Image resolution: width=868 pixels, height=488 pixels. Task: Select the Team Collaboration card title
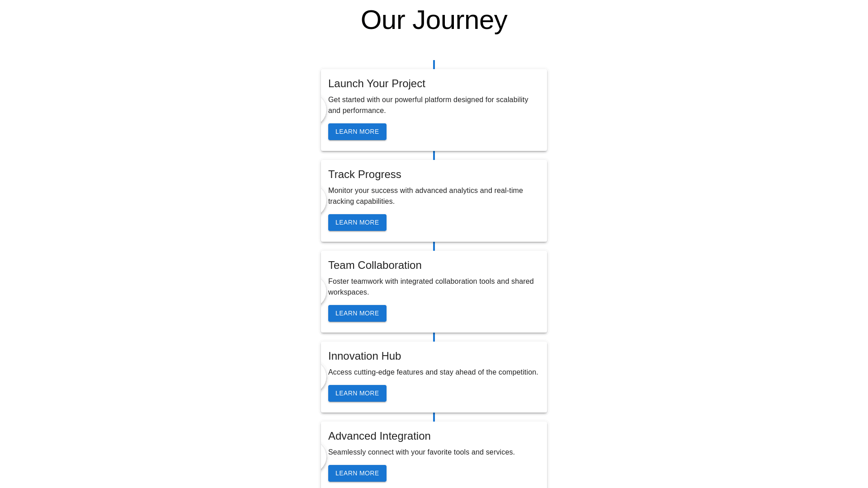point(375,266)
